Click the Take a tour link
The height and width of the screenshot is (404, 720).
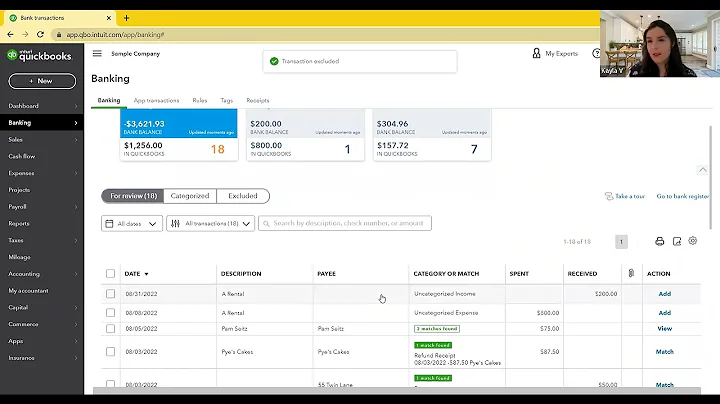[630, 196]
